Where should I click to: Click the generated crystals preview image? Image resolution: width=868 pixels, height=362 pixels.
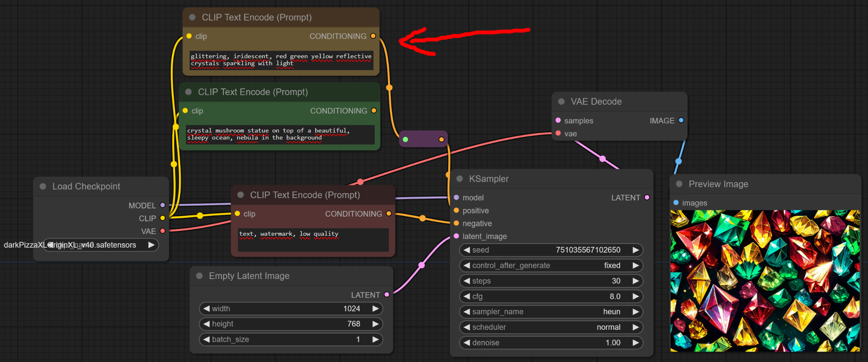pos(765,281)
